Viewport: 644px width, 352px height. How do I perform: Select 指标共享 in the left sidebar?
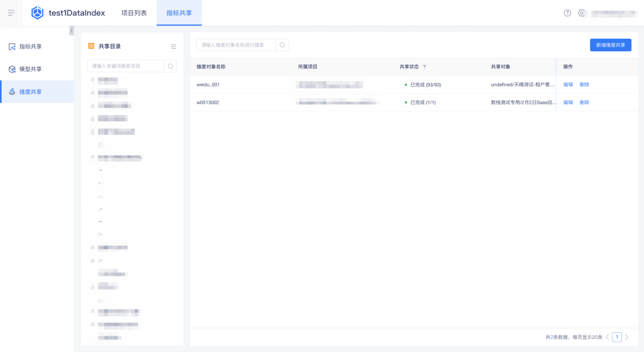tap(30, 46)
